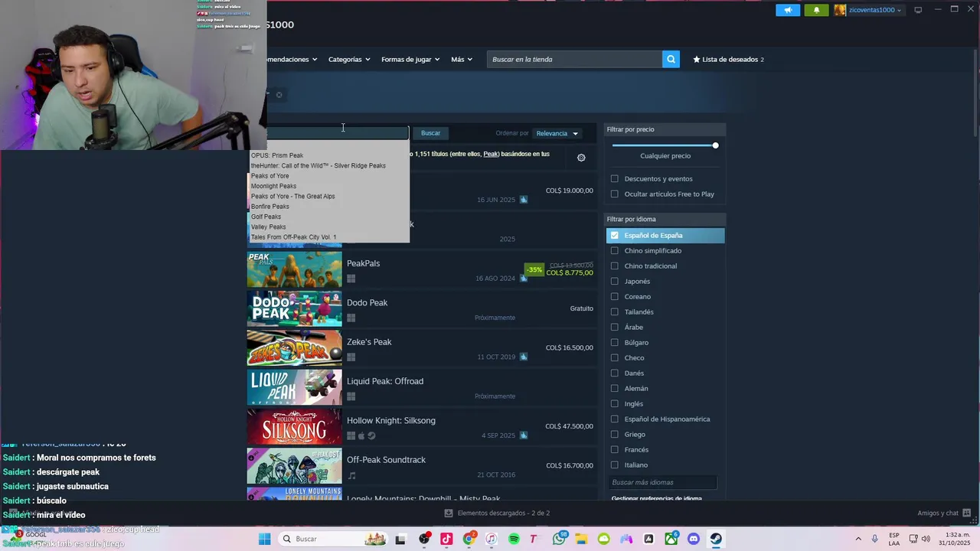Tick Chino simplificado language filter

(614, 250)
